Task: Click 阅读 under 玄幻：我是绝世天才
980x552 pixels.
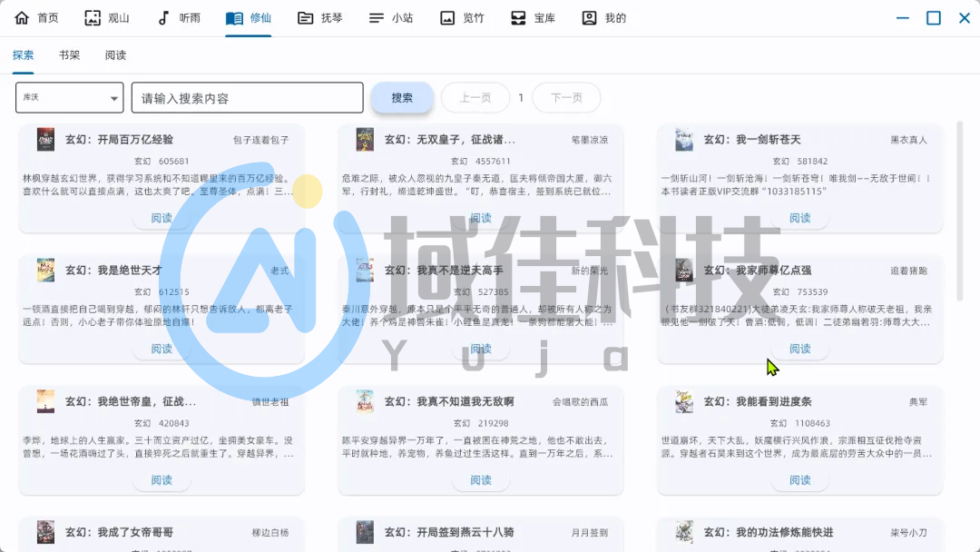Action: pyautogui.click(x=162, y=349)
